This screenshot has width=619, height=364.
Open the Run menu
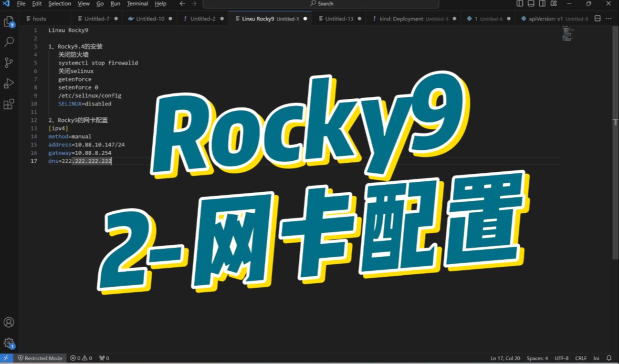click(115, 3)
